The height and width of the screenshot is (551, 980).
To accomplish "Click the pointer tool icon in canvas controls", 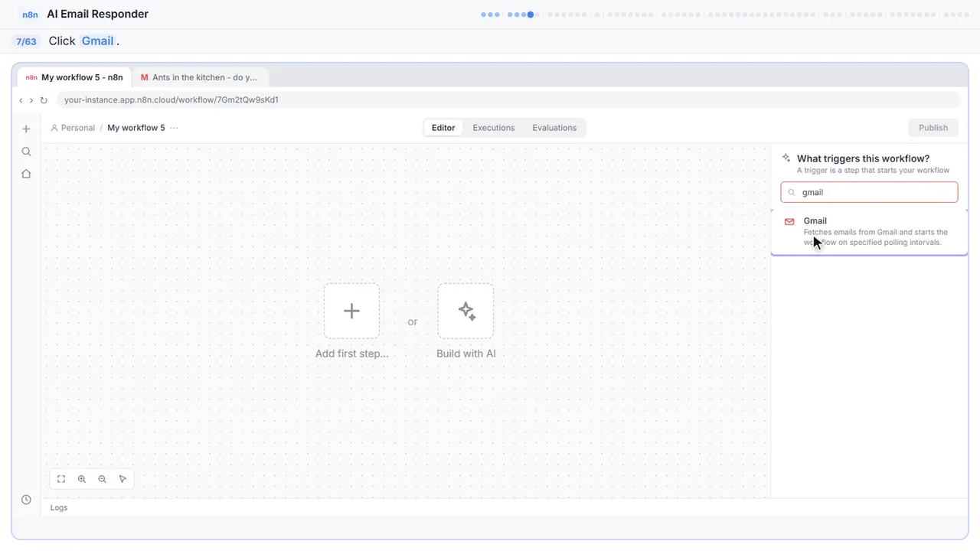I will [x=122, y=479].
